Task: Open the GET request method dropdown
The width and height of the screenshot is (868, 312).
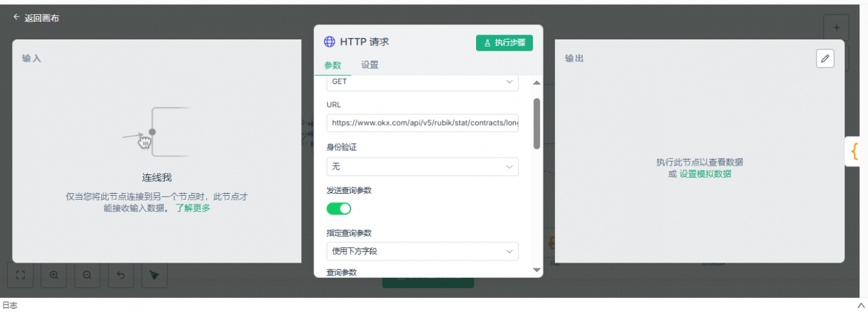Action: (x=422, y=82)
